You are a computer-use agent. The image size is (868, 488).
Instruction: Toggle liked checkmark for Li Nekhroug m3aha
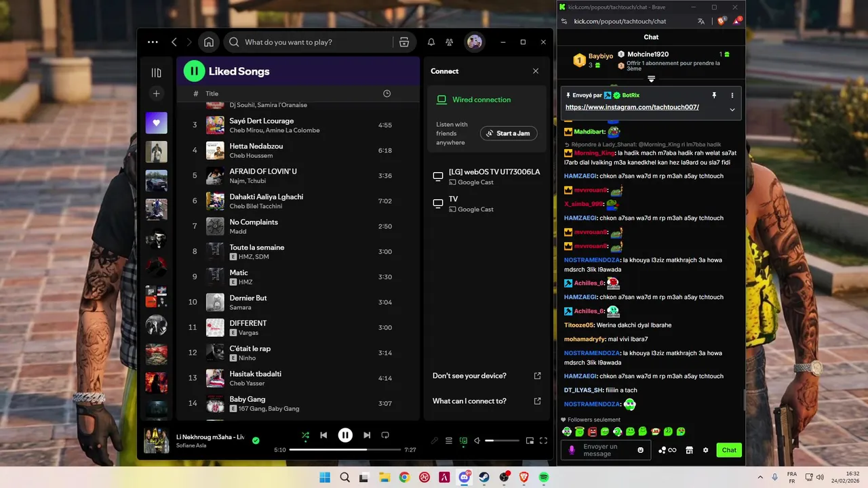click(256, 441)
